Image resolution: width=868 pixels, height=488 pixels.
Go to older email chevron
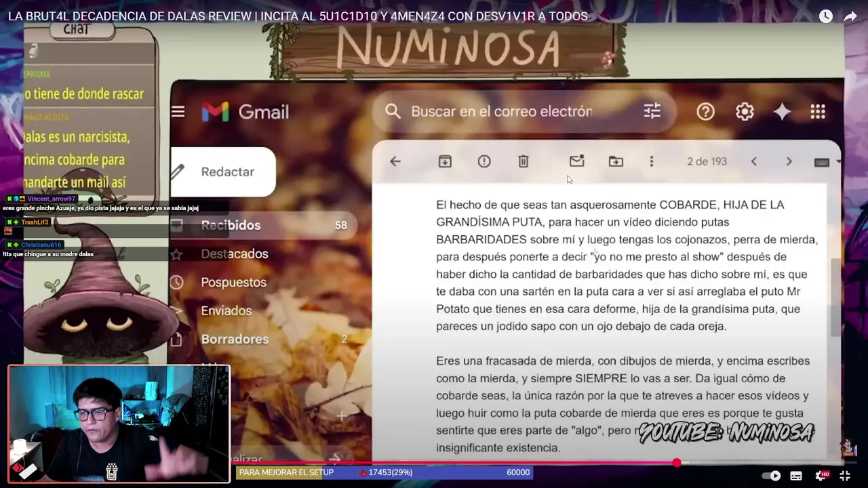(789, 161)
